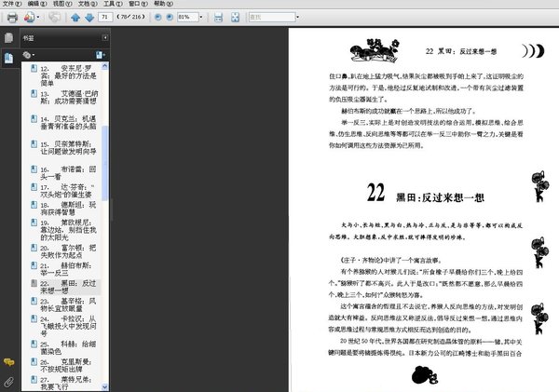Image resolution: width=559 pixels, height=392 pixels.
Task: Open the 文件 menu
Action: 12,4
